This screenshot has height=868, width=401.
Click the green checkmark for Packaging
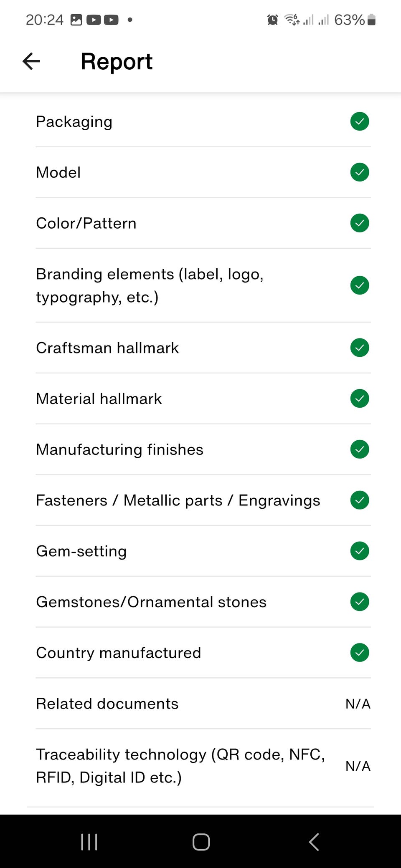[359, 121]
